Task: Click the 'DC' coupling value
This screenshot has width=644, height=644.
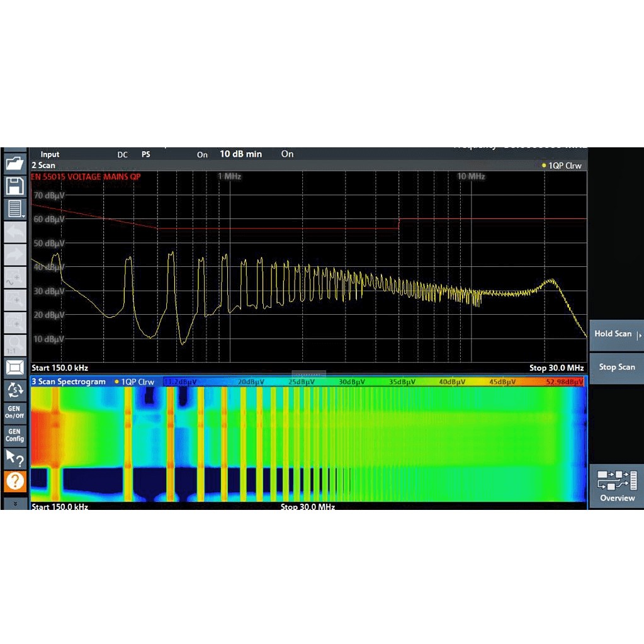Action: (122, 155)
